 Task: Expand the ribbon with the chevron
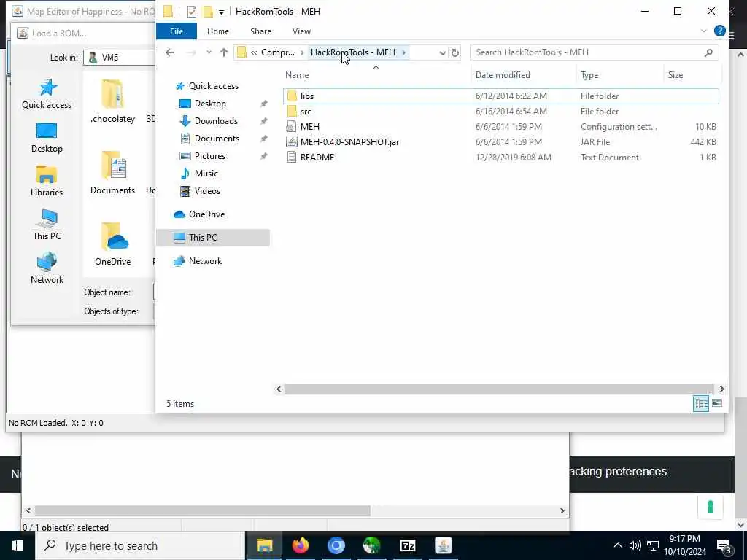coord(704,31)
